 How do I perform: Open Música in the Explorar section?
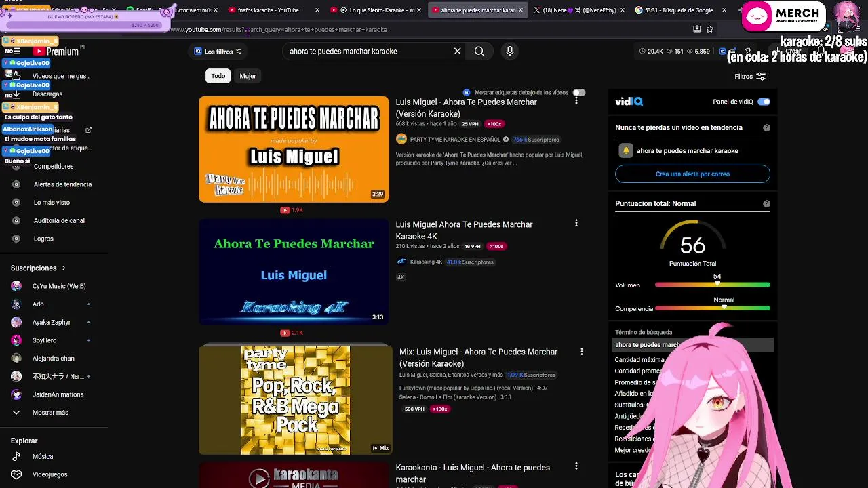pos(43,456)
